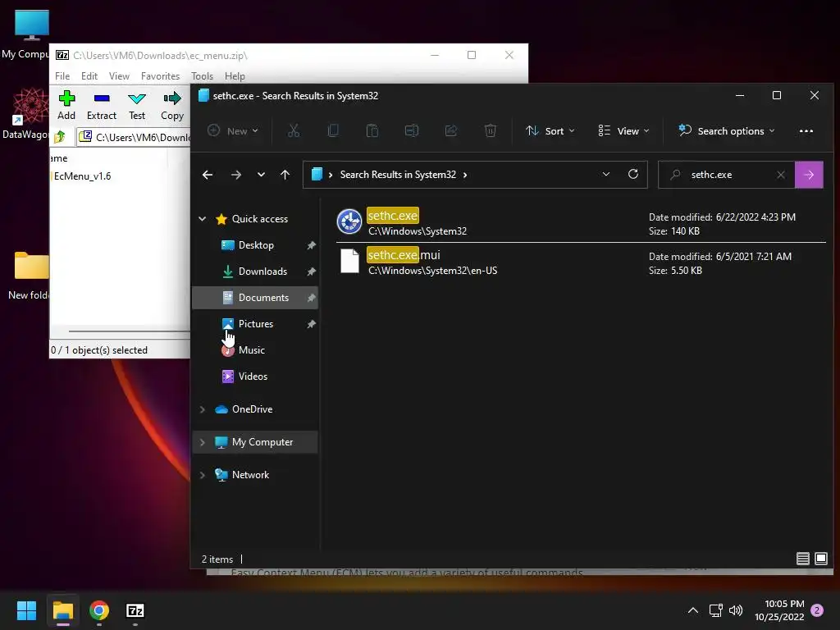Open the Search options dropdown

pyautogui.click(x=727, y=130)
